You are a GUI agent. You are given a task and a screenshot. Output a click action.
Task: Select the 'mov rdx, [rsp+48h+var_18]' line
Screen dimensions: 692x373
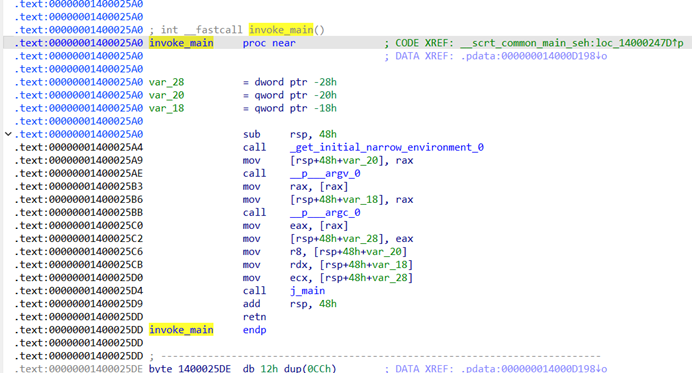327,265
